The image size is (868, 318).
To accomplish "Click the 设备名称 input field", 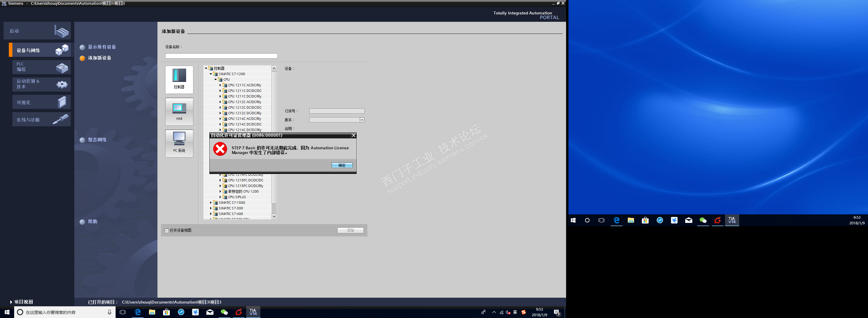I will coord(221,56).
